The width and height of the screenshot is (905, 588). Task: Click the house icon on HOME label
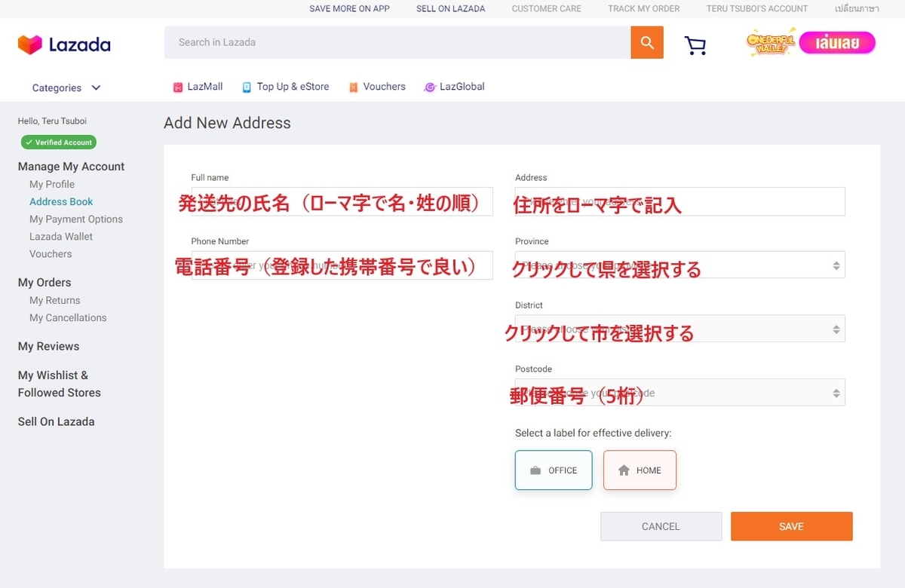click(x=624, y=470)
